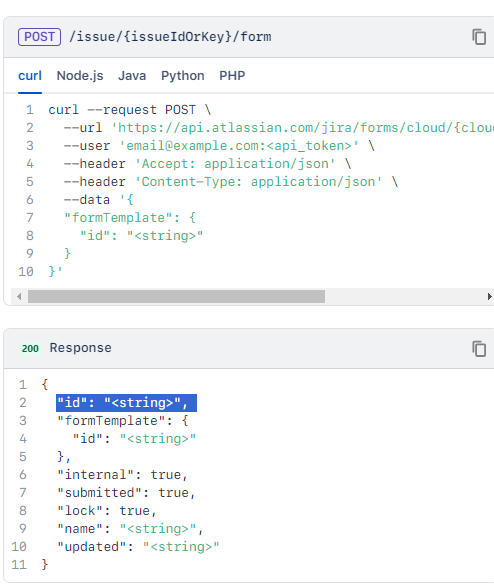Click "formTemplate": { in the response
Viewport: 494px width, 586px height.
(123, 421)
